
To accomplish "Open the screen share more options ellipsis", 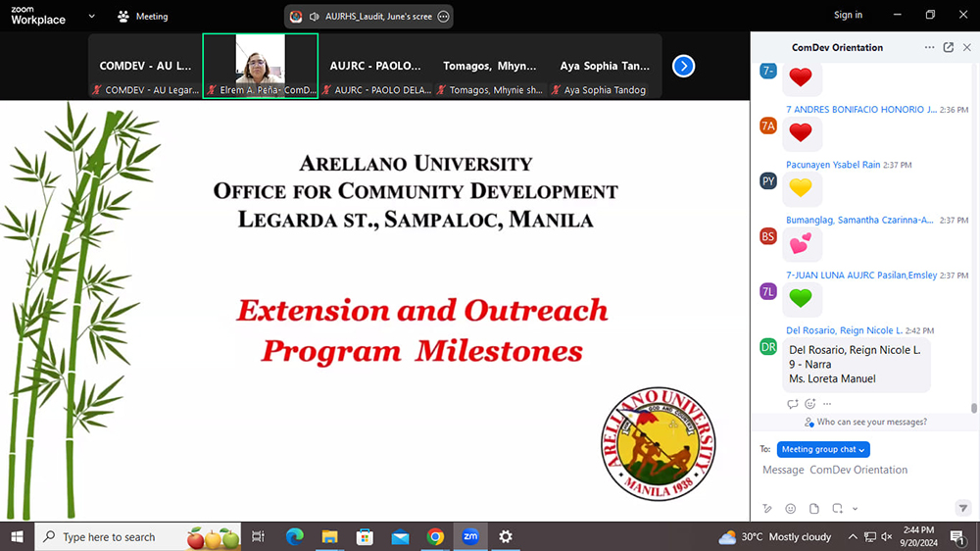I will point(443,17).
